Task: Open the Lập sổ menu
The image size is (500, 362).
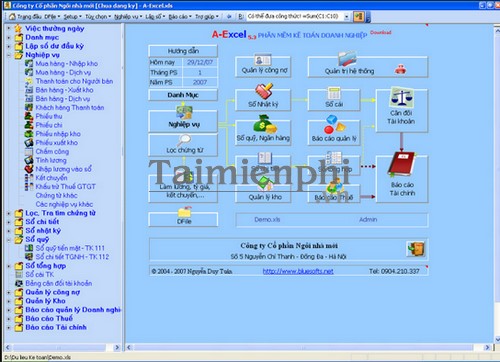Action: pyautogui.click(x=155, y=16)
